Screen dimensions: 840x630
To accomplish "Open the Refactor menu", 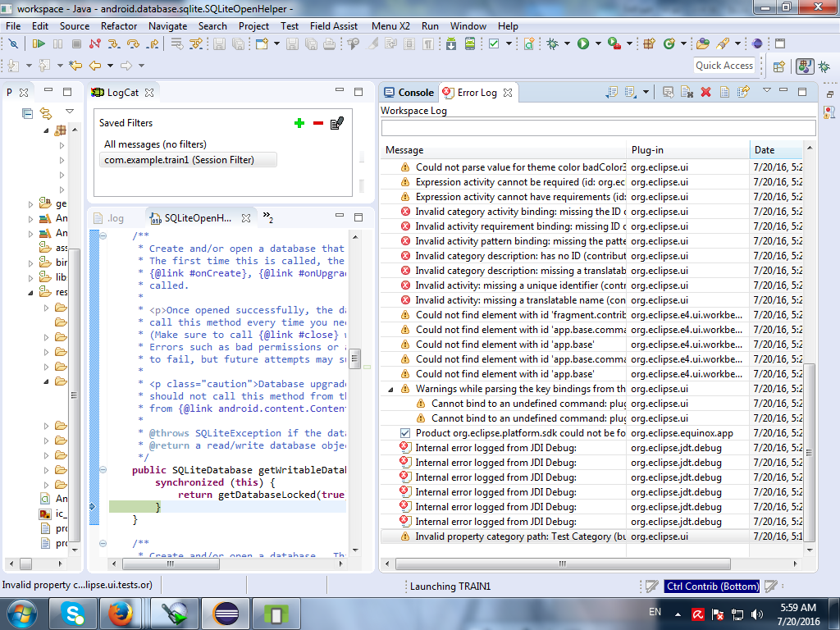I will 119,25.
